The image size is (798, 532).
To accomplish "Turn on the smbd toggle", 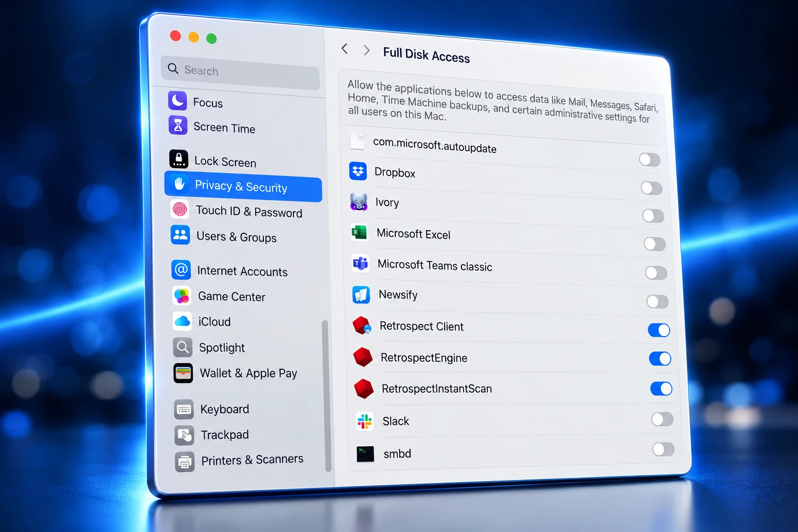I will (x=663, y=449).
